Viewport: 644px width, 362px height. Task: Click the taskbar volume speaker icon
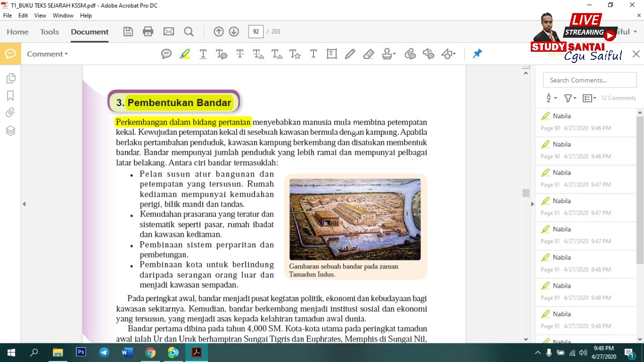[583, 352]
